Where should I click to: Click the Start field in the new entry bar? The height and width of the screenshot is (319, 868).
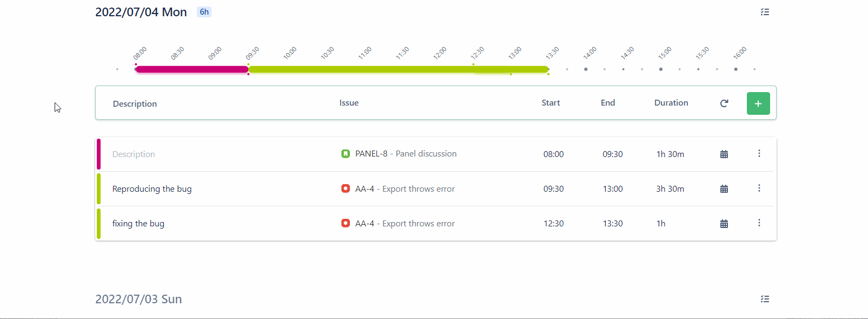(551, 103)
